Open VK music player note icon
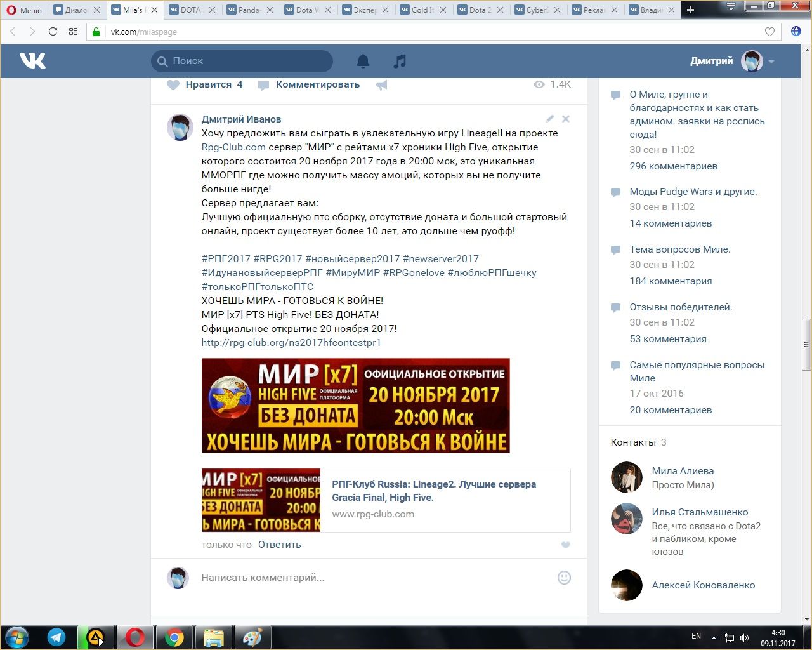Image resolution: width=812 pixels, height=650 pixels. (399, 61)
